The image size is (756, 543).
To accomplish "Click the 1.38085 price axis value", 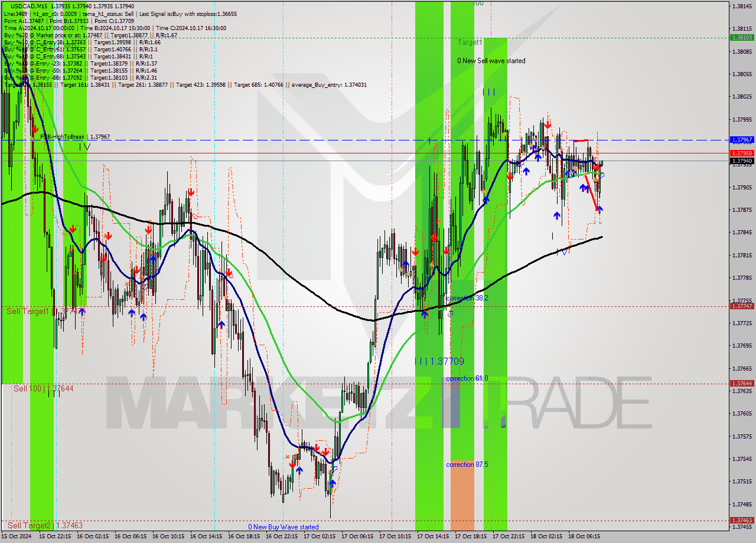I will (x=742, y=51).
